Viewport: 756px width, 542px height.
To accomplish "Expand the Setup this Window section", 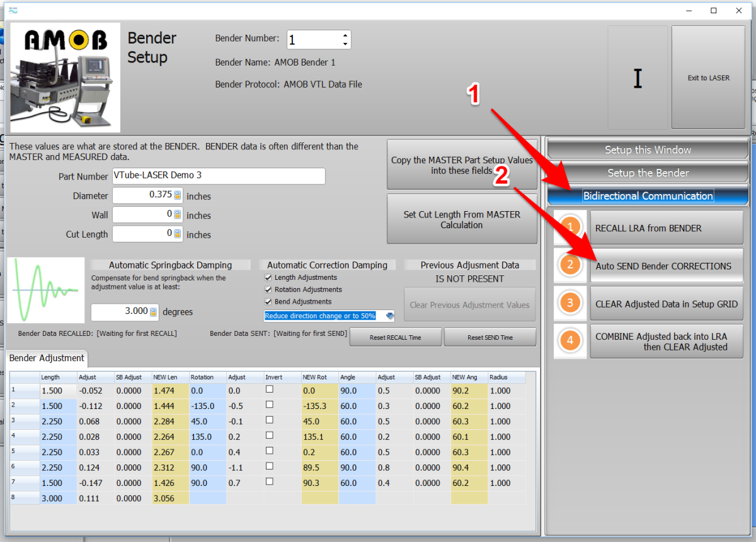I will tap(648, 150).
